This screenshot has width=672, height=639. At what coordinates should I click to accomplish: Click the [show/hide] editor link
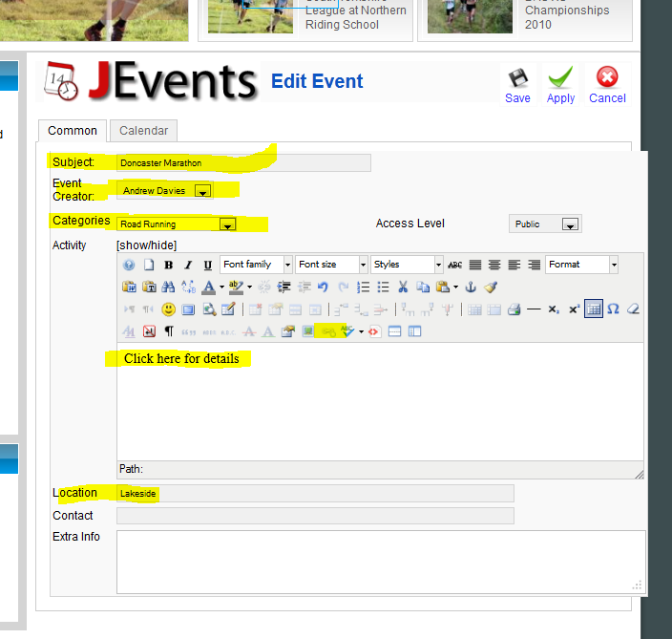tap(146, 245)
